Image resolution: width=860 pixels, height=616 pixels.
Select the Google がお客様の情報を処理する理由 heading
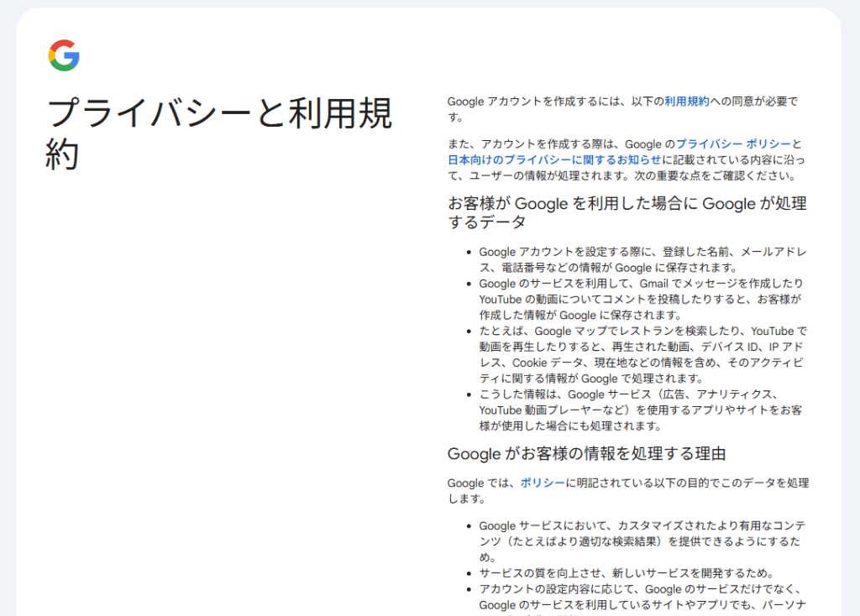586,454
